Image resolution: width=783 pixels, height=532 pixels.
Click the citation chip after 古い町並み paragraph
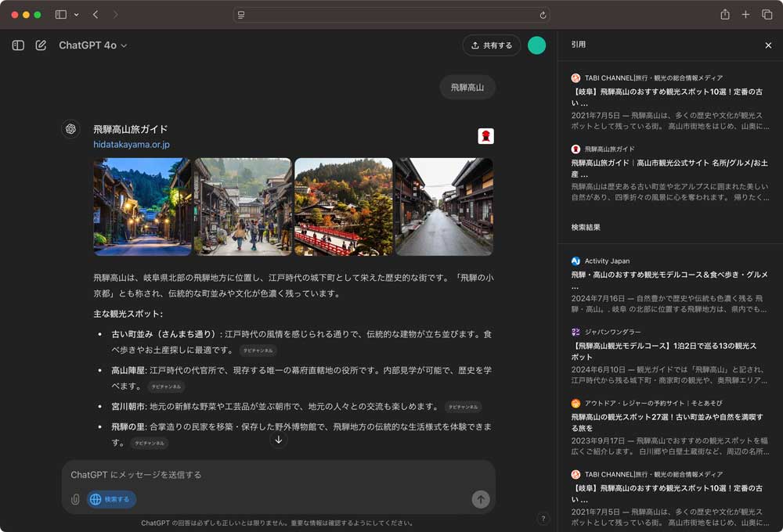click(x=258, y=350)
